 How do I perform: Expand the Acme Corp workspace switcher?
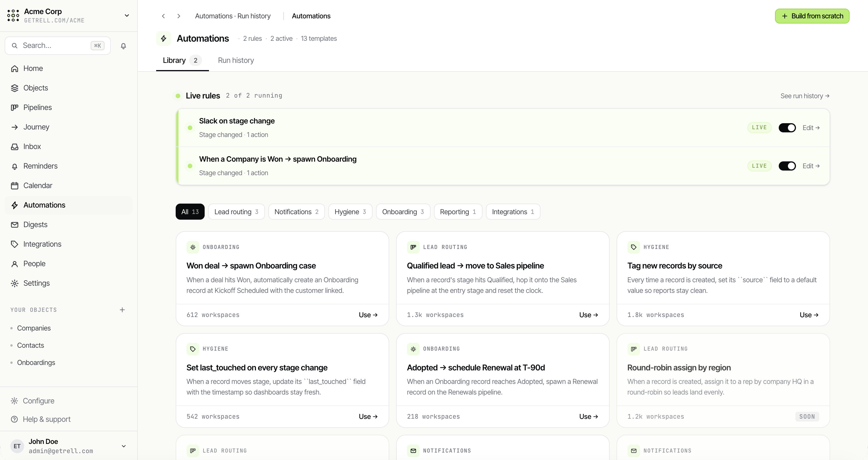(127, 16)
